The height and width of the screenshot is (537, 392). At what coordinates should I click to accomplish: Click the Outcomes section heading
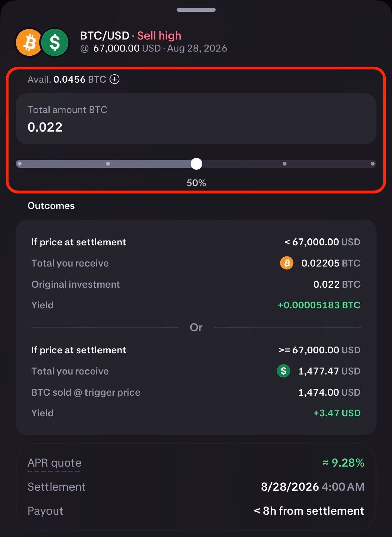51,206
